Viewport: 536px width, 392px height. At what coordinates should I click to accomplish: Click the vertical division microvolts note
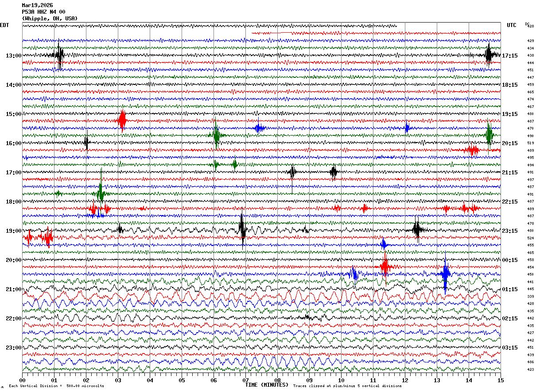[x=56, y=386]
